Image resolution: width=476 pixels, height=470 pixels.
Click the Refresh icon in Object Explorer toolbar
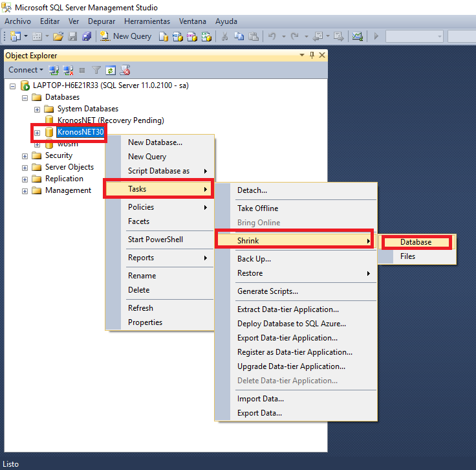(111, 70)
